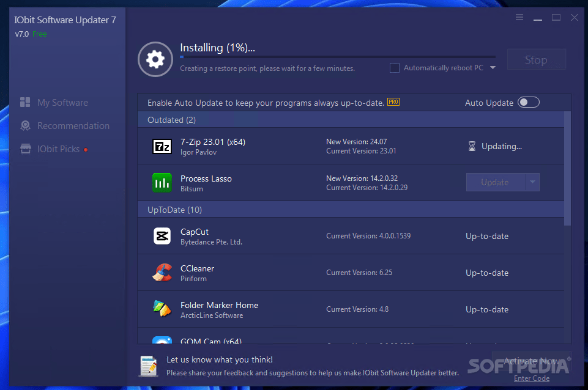This screenshot has width=588, height=390.
Task: Expand the Automatically reboot PC dropdown arrow
Action: point(493,68)
